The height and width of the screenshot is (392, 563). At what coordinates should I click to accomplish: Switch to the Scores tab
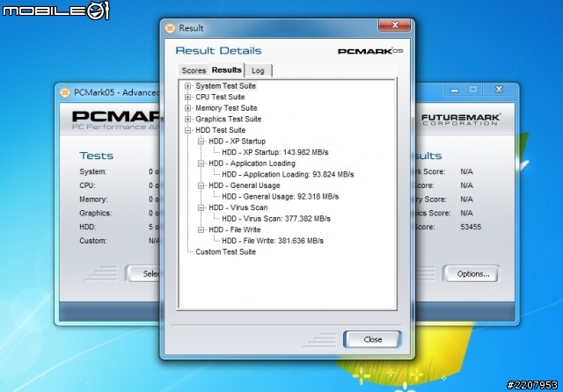click(194, 70)
